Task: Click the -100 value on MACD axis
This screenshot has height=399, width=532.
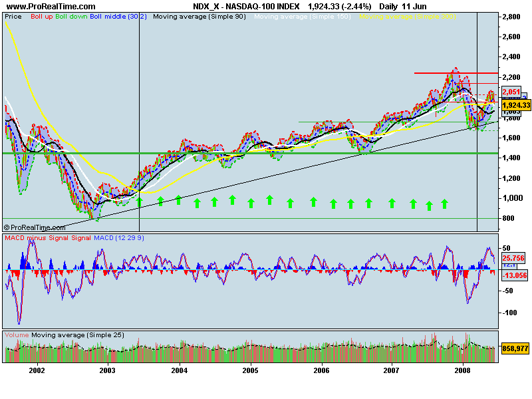Action: [509, 313]
